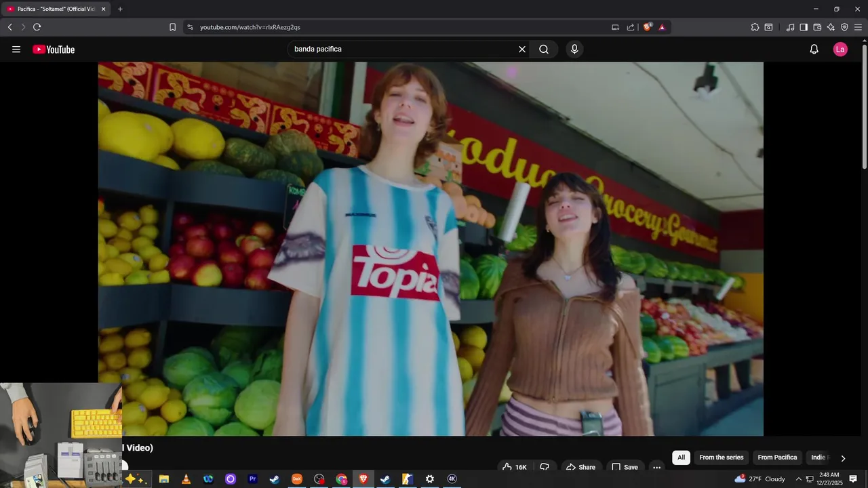Screen dimensions: 868x488
Task: Open the 'La' account avatar menu
Action: pyautogui.click(x=840, y=49)
